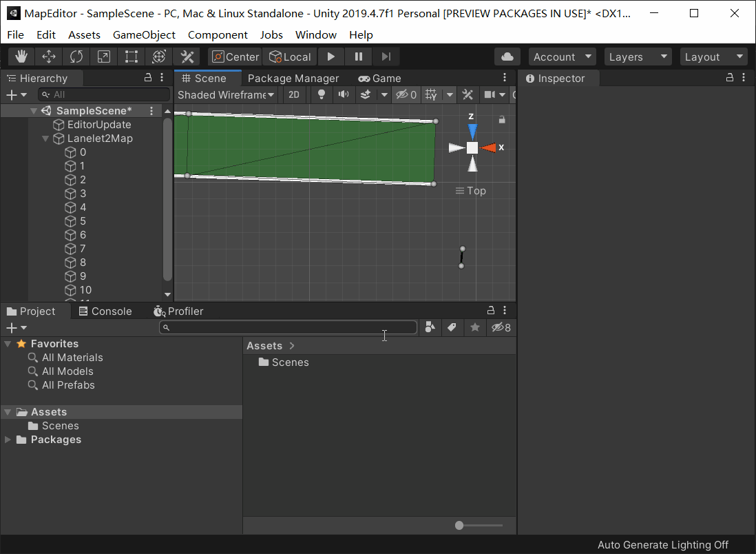This screenshot has height=554, width=756.
Task: Open Hierarchy create plus menu
Action: point(16,94)
